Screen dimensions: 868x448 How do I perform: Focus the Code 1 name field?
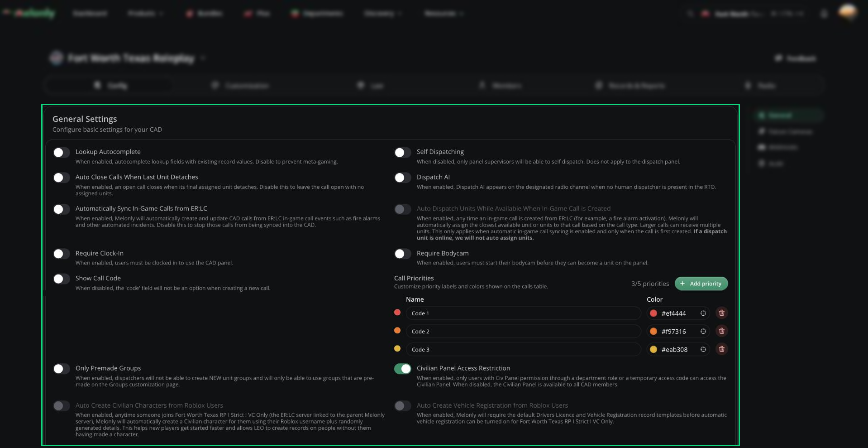(x=523, y=313)
